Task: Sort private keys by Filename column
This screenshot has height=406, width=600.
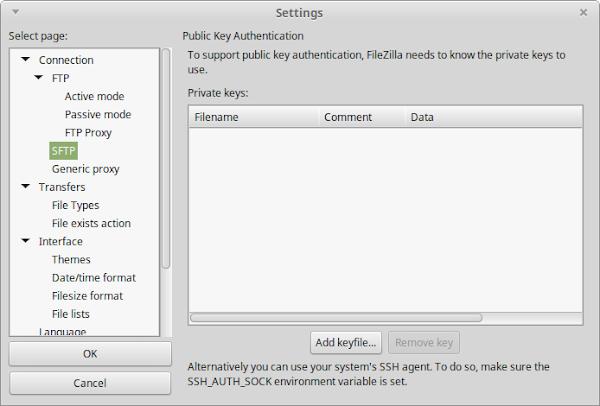Action: [254, 117]
